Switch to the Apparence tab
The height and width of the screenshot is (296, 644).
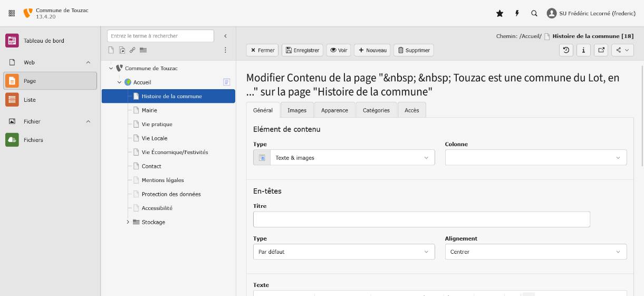click(x=334, y=110)
